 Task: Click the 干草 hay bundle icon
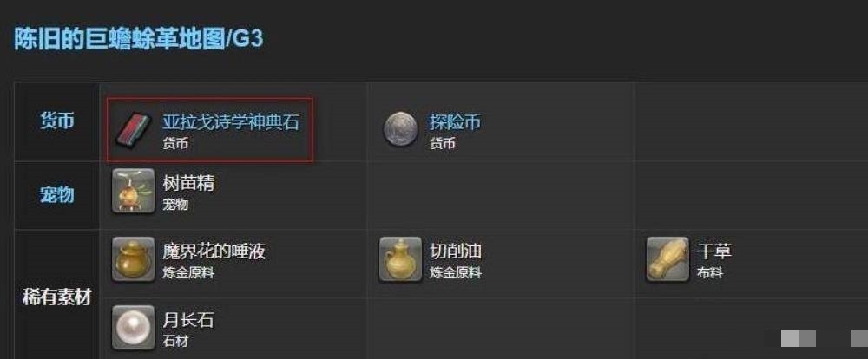click(667, 259)
